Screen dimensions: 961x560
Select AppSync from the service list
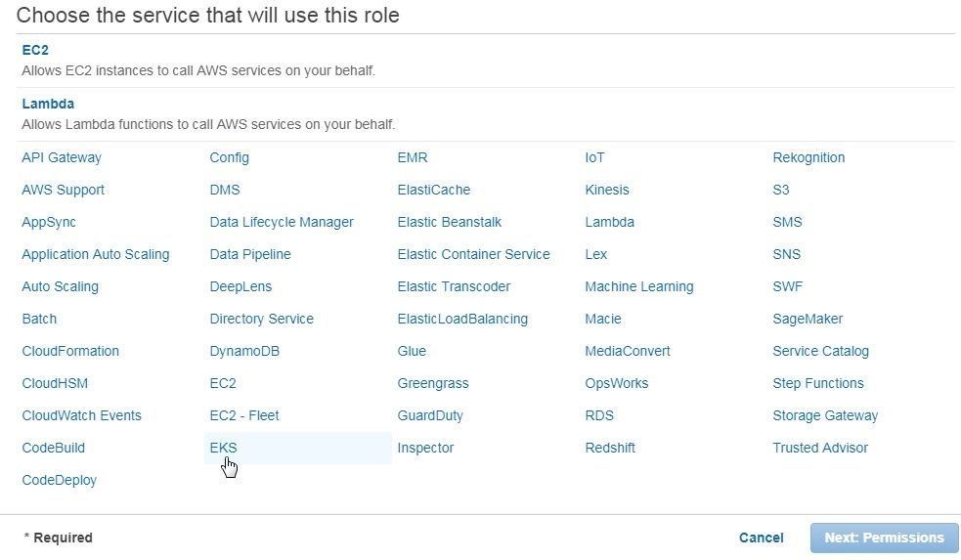click(x=49, y=222)
